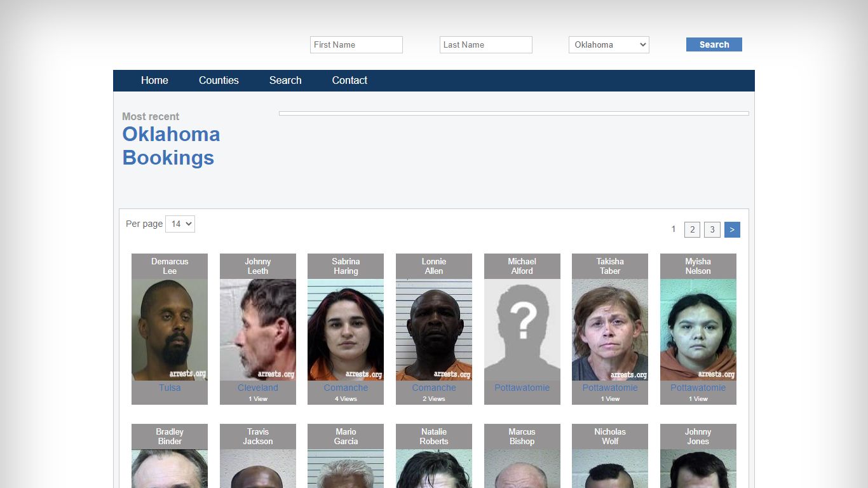Viewport: 868px width, 488px height.
Task: Click current page number 1
Action: (x=674, y=229)
